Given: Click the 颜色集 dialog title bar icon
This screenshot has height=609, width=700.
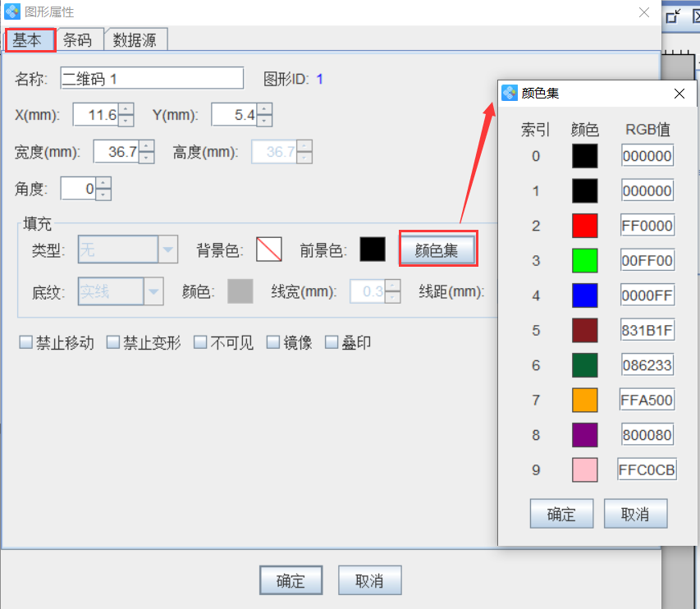Looking at the screenshot, I should click(x=508, y=93).
